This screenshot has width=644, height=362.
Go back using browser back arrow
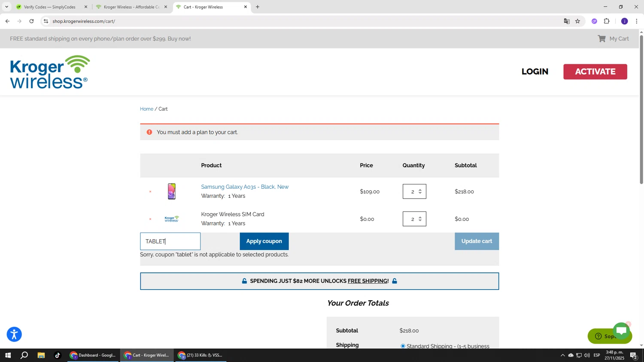coord(7,21)
